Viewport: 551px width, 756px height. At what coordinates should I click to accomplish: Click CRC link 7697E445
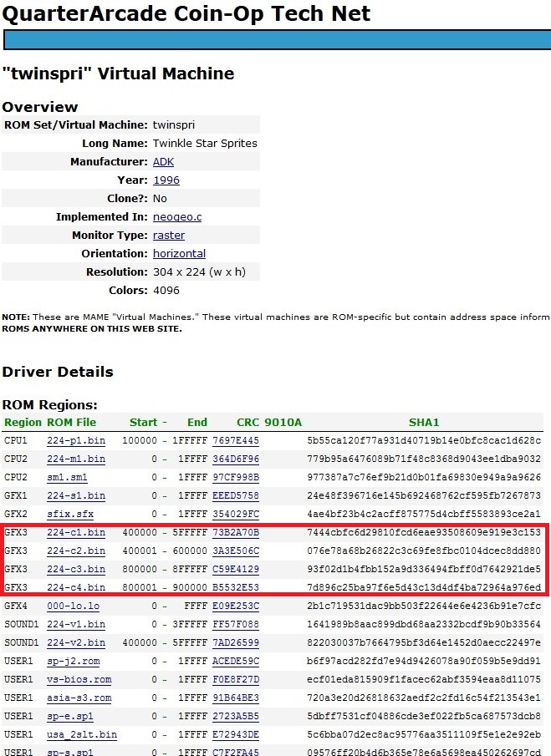[x=236, y=440]
